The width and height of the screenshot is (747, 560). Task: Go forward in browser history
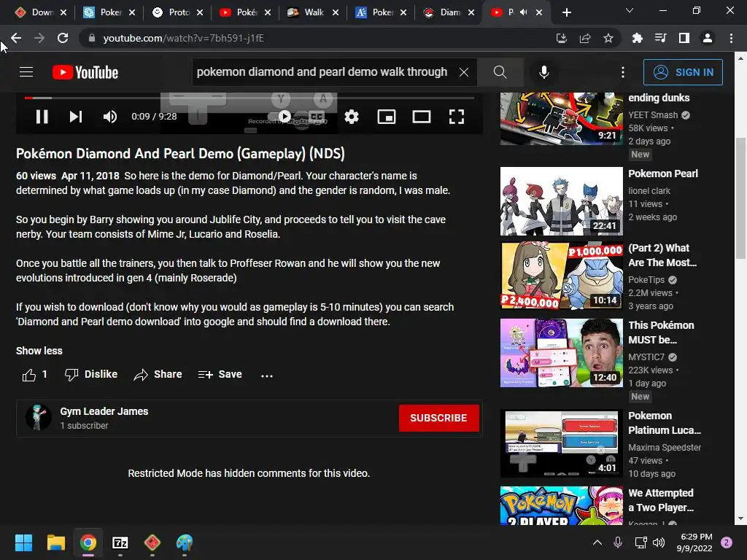tap(39, 38)
